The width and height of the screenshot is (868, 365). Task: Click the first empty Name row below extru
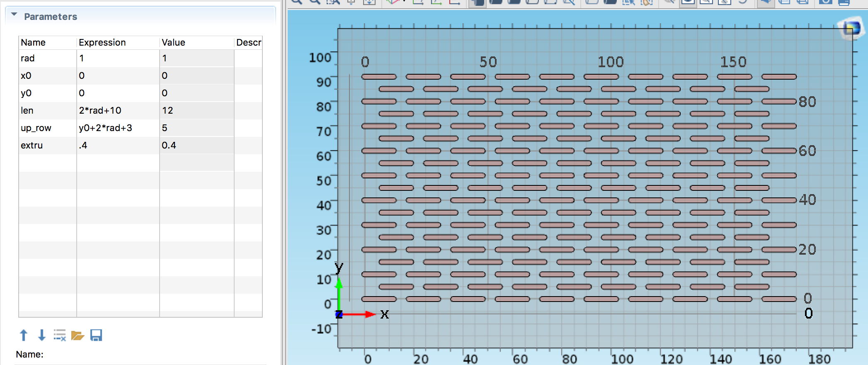pos(47,163)
